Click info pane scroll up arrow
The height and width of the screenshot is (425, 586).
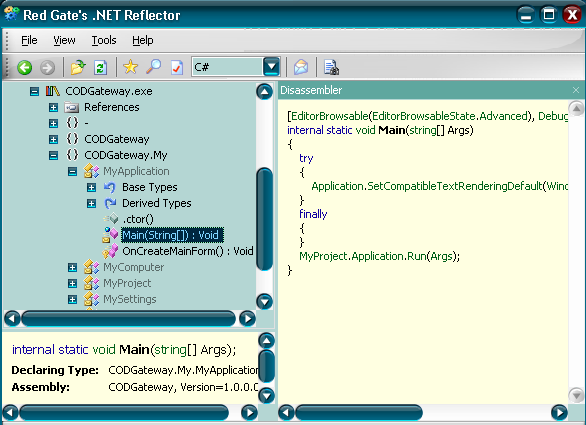267,341
